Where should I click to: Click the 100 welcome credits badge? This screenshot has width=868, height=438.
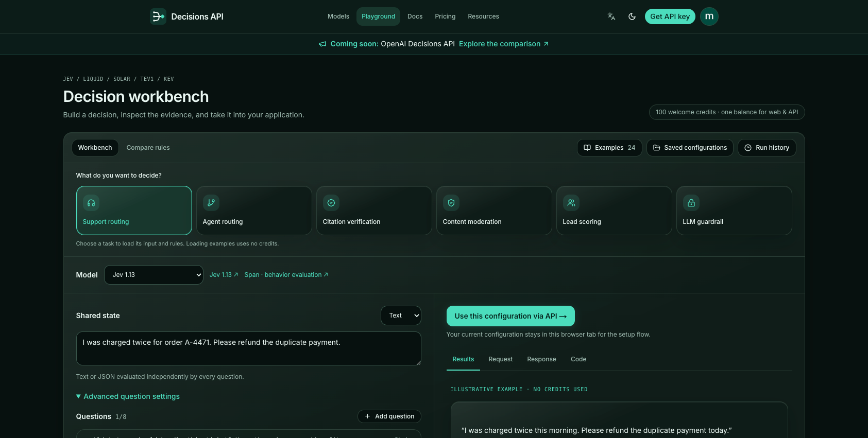[727, 112]
